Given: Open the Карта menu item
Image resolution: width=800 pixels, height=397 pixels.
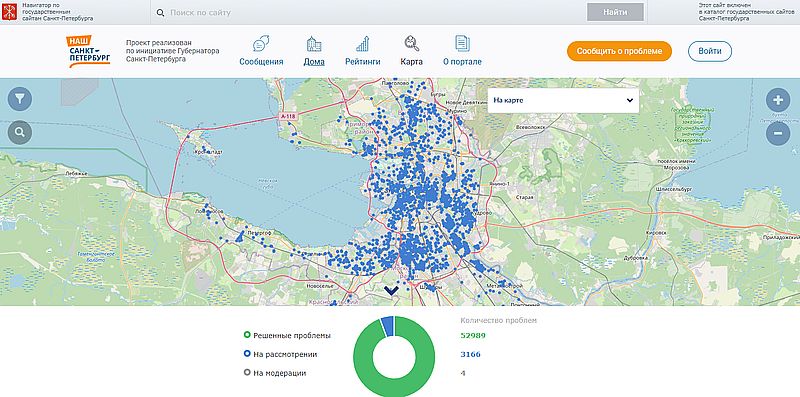Looking at the screenshot, I should click(411, 62).
